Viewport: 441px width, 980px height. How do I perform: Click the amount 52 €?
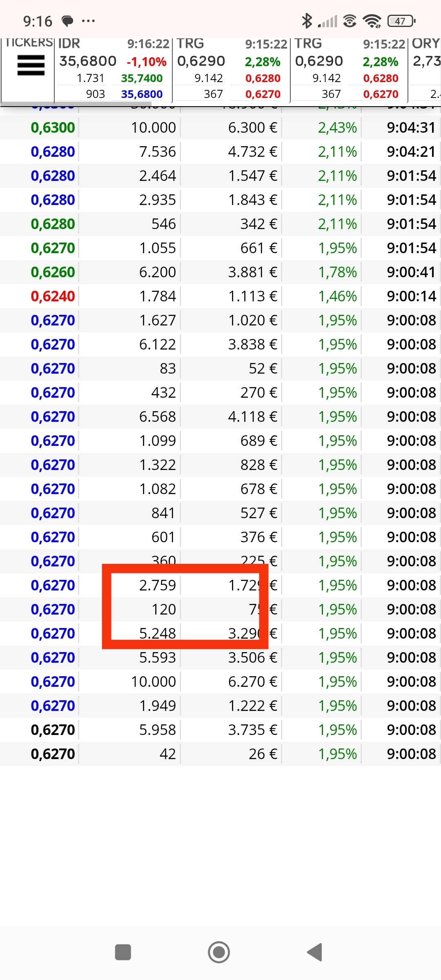tap(263, 369)
